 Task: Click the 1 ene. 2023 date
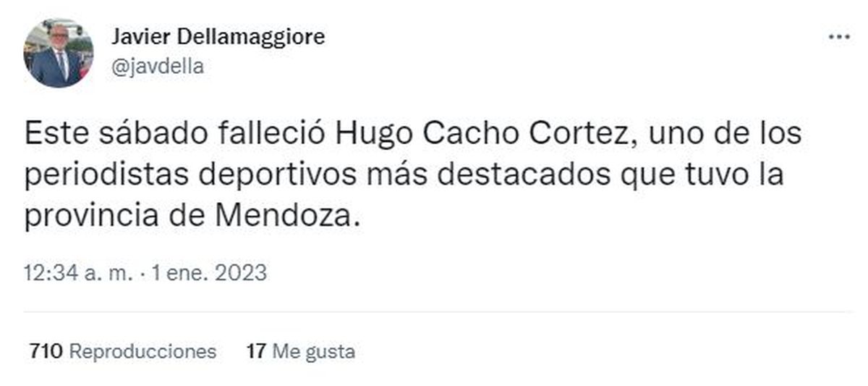206,273
